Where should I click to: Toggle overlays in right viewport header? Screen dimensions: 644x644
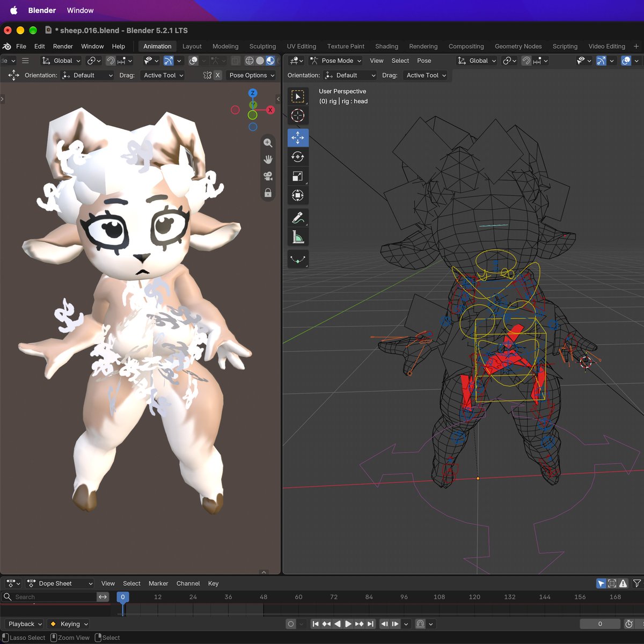[626, 61]
